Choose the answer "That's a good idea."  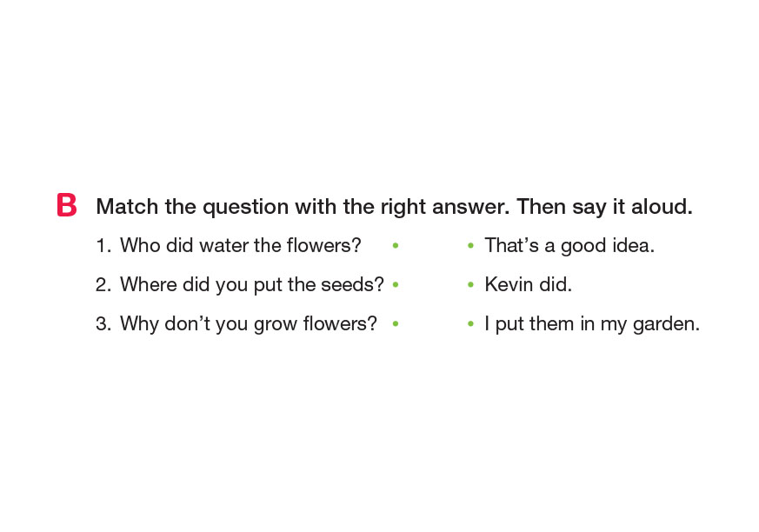(569, 246)
